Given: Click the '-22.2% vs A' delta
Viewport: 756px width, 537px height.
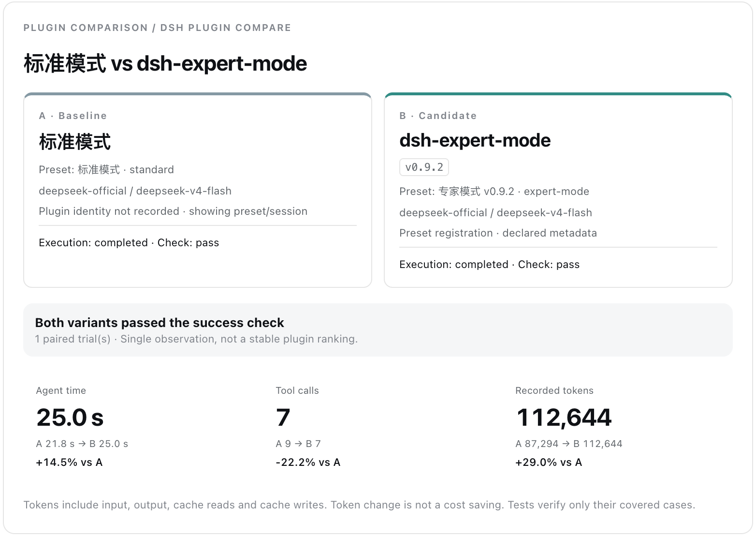Looking at the screenshot, I should click(x=308, y=462).
